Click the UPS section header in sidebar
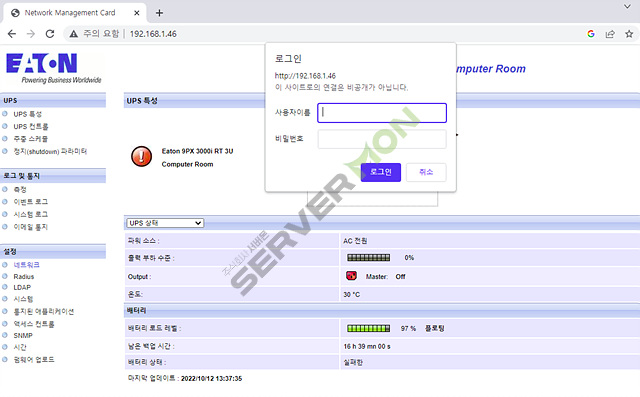Viewport: 640px width, 397px height. [53, 100]
